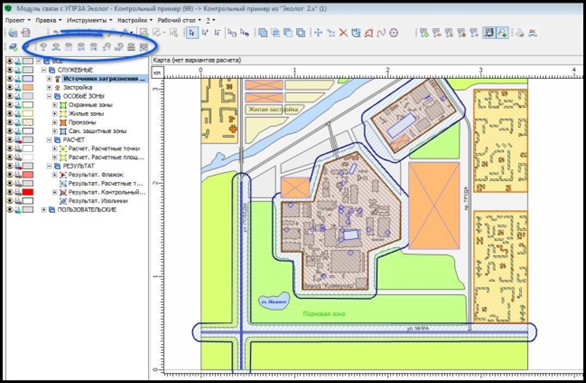The image size is (586, 383).
Task: Click the circle target icon in toolbar
Action: (x=394, y=33)
